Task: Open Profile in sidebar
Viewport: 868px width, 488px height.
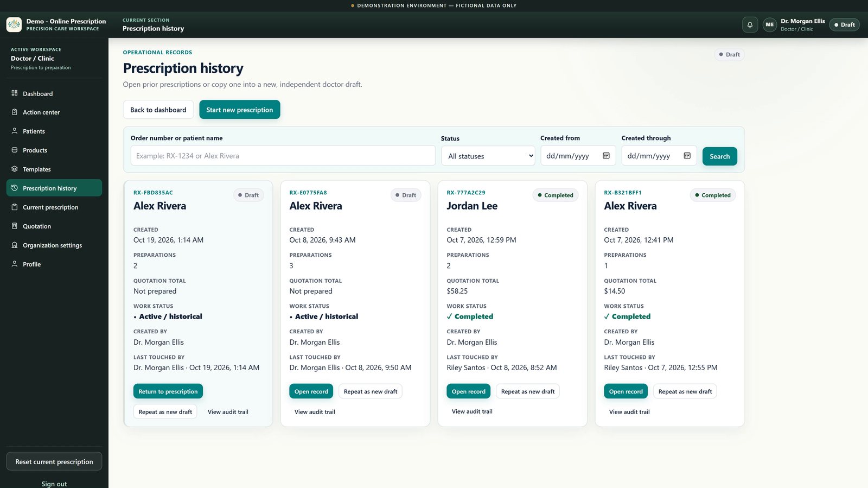Action: tap(54, 264)
